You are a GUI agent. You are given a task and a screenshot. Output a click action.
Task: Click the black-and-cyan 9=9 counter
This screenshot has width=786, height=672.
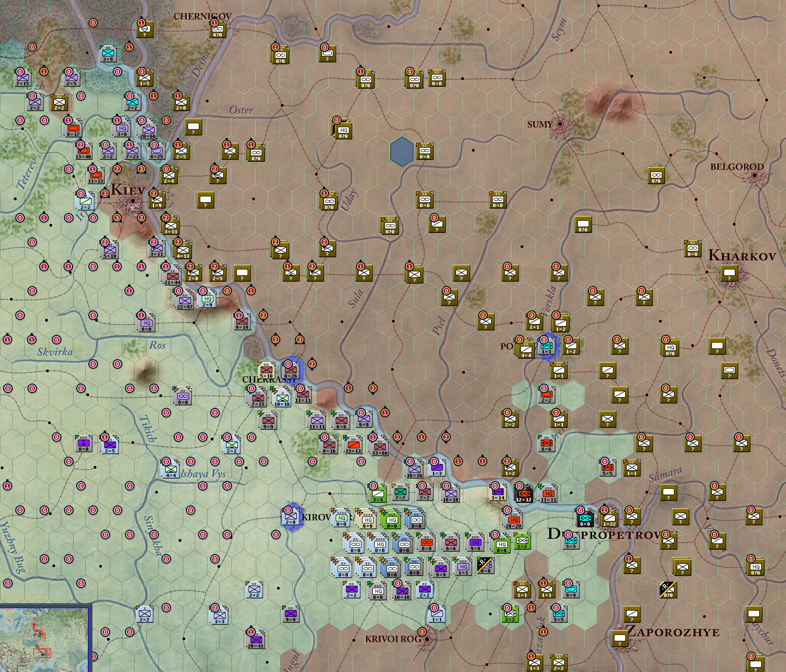click(585, 518)
